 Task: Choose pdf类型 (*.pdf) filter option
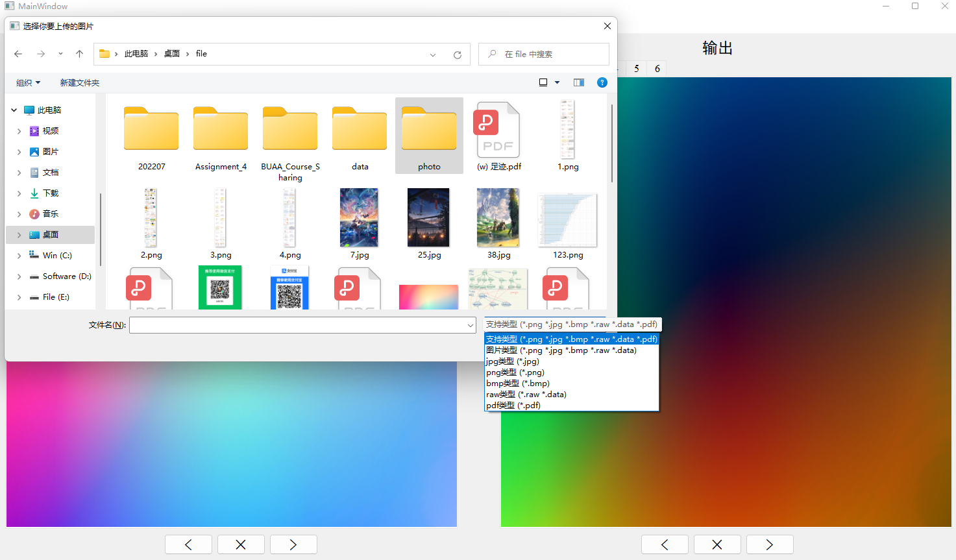(x=513, y=406)
